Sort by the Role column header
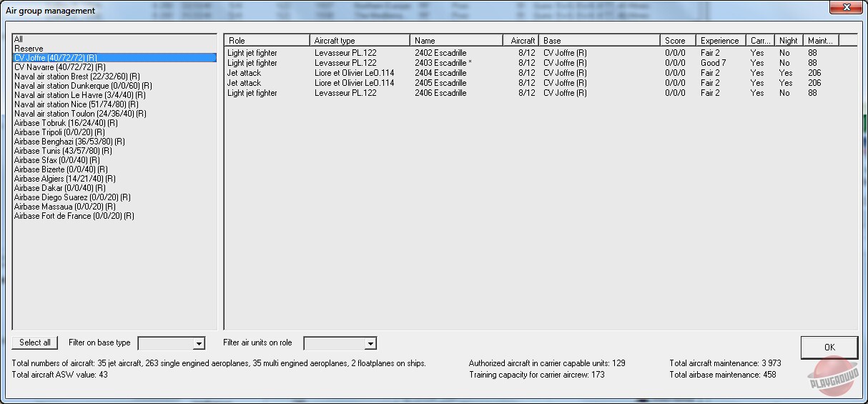868x404 pixels. coord(267,41)
